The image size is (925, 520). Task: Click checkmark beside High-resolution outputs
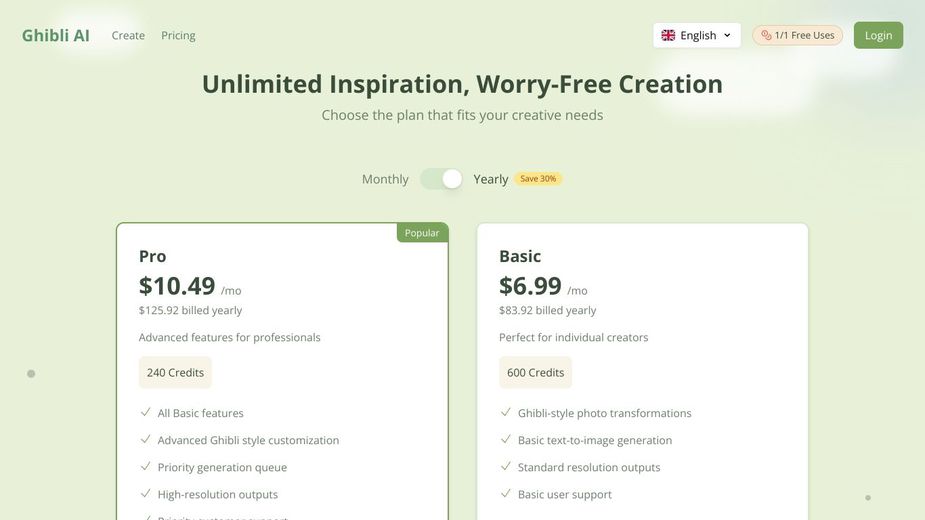click(x=146, y=493)
